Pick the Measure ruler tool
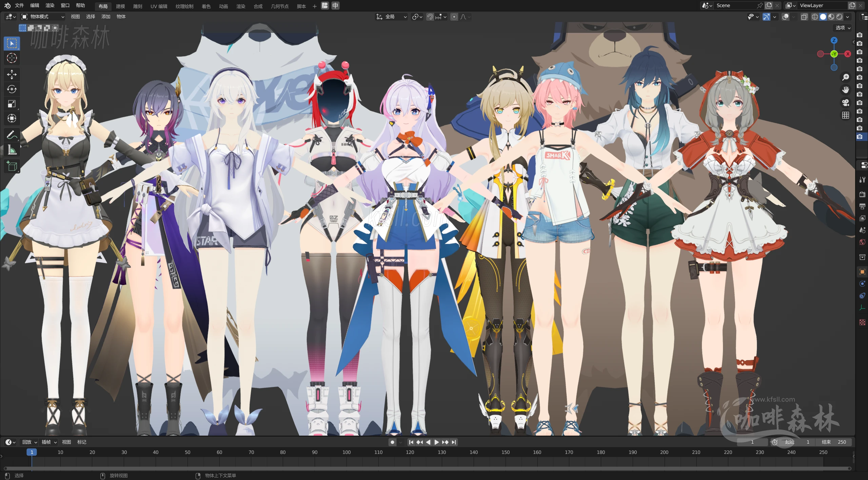The height and width of the screenshot is (480, 868). [x=12, y=149]
